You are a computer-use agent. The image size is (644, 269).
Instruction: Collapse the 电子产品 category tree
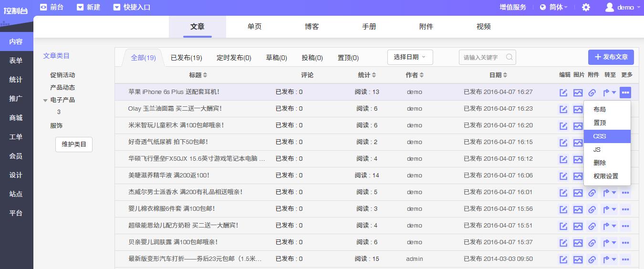click(x=45, y=100)
